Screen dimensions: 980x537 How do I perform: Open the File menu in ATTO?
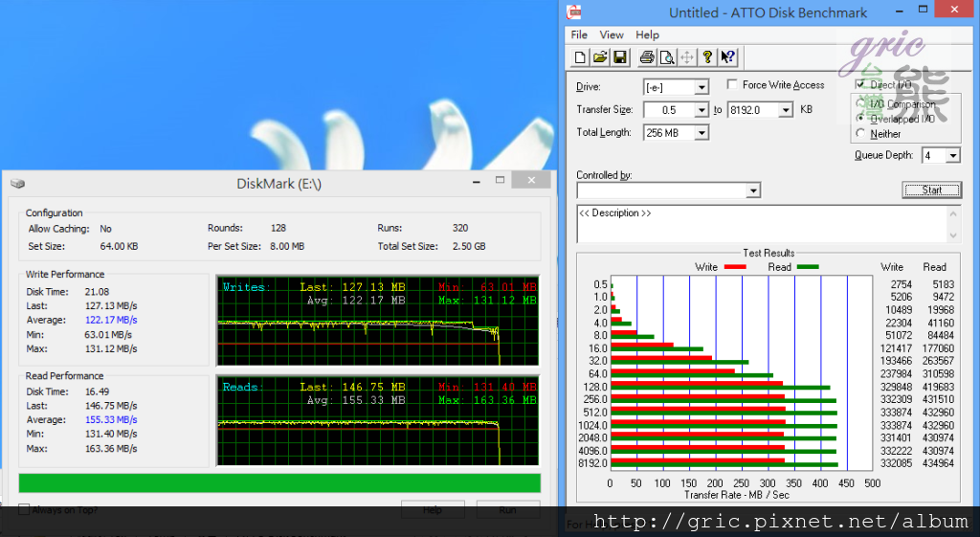pos(579,35)
